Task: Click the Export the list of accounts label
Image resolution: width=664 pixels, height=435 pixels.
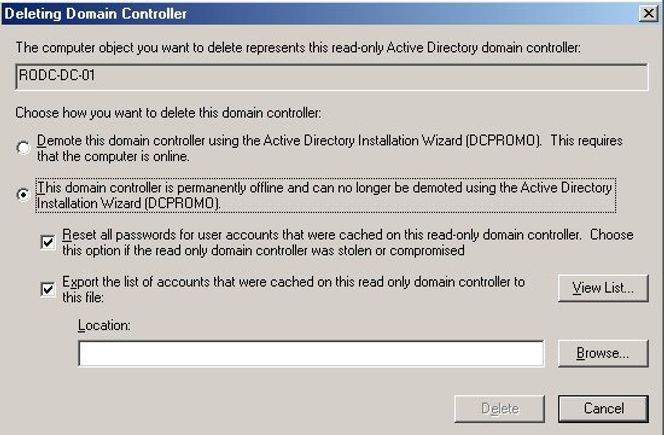Action: pyautogui.click(x=293, y=289)
